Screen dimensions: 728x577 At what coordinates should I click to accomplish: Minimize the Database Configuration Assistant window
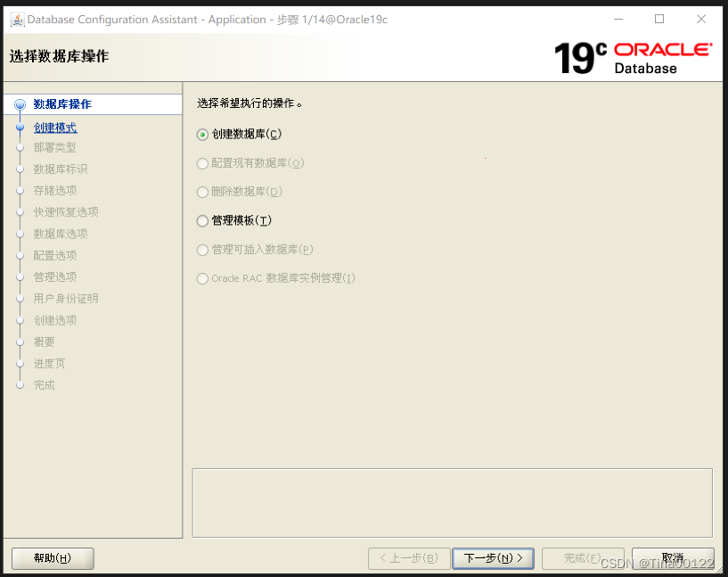pyautogui.click(x=618, y=19)
